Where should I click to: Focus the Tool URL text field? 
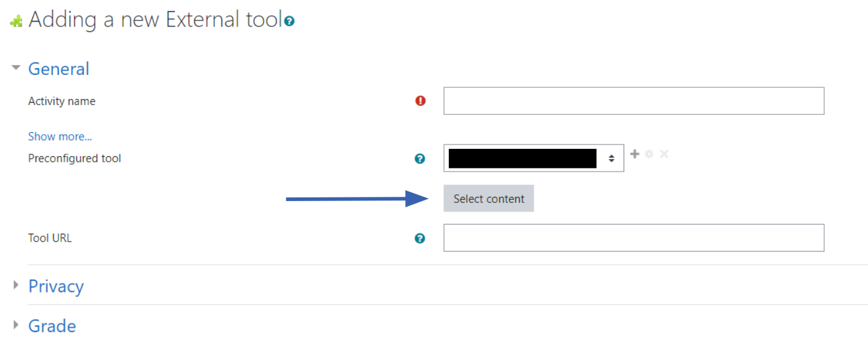point(633,238)
